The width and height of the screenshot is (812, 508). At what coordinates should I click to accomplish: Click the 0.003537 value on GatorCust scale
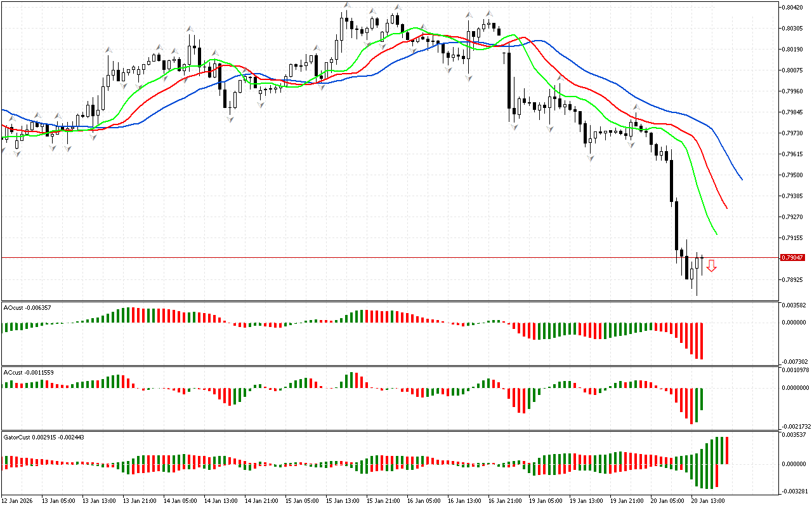795,436
